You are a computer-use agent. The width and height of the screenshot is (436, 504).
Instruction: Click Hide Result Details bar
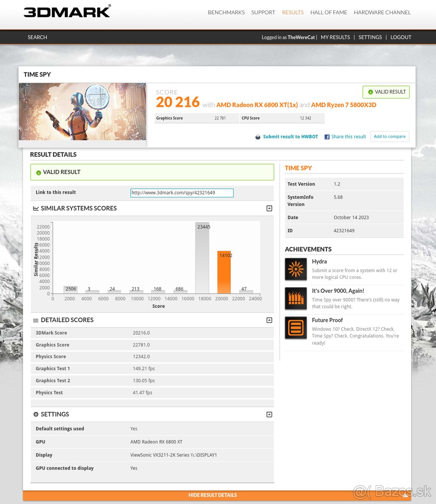[x=212, y=495]
